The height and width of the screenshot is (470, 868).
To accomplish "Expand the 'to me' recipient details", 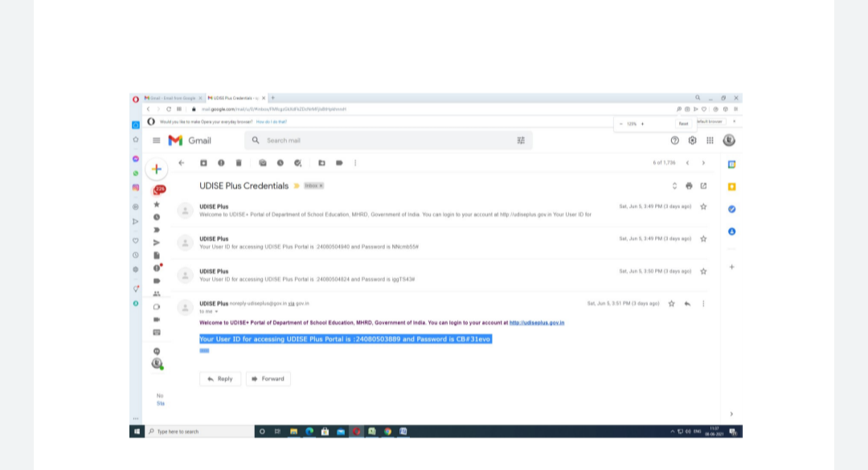I will click(x=216, y=312).
